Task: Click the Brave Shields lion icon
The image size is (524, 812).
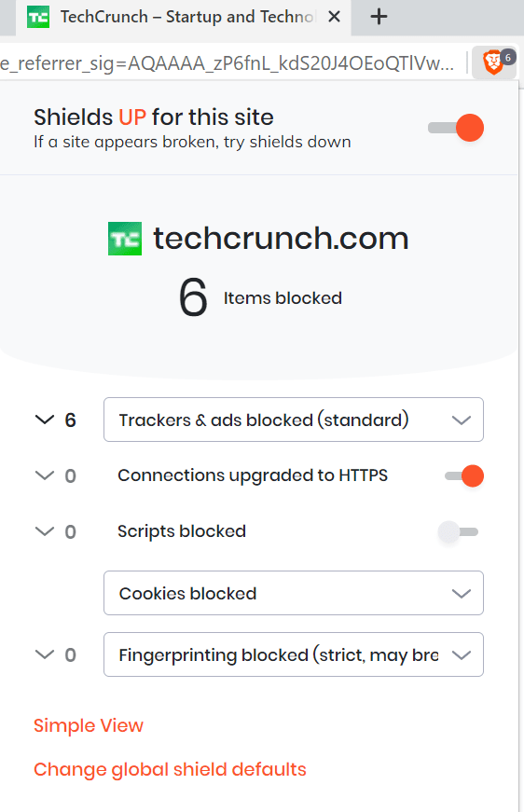Action: tap(494, 62)
